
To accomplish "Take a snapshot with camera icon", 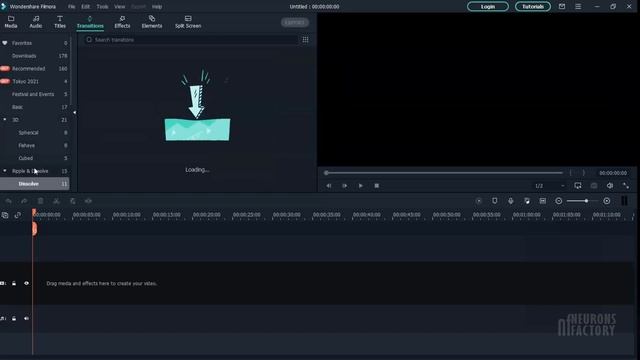I will click(594, 186).
